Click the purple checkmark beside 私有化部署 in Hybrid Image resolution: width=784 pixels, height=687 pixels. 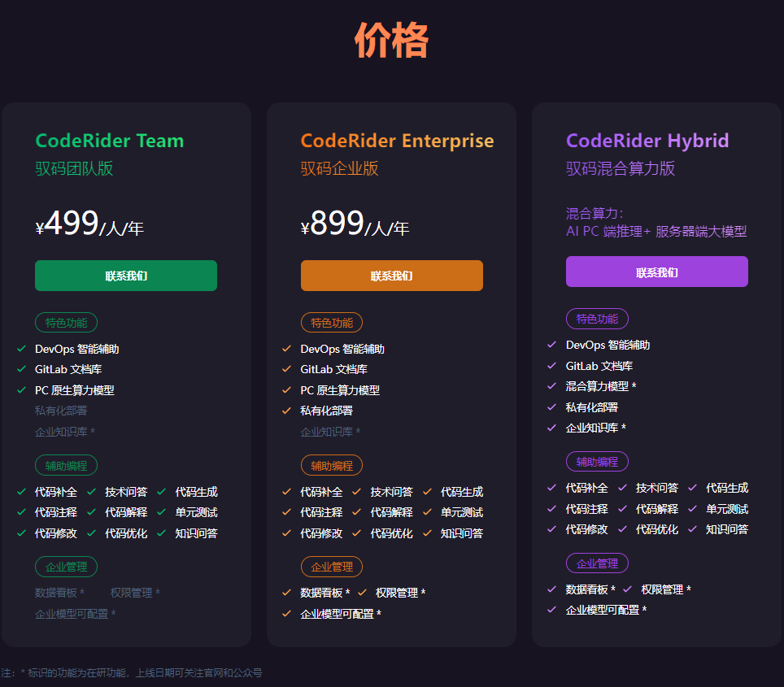point(552,407)
